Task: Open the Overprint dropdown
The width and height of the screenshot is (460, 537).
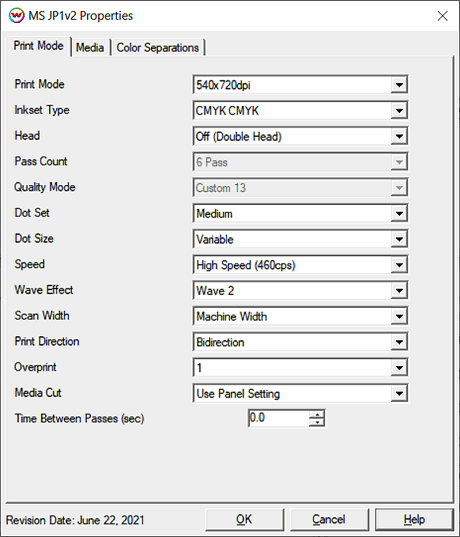Action: click(300, 367)
